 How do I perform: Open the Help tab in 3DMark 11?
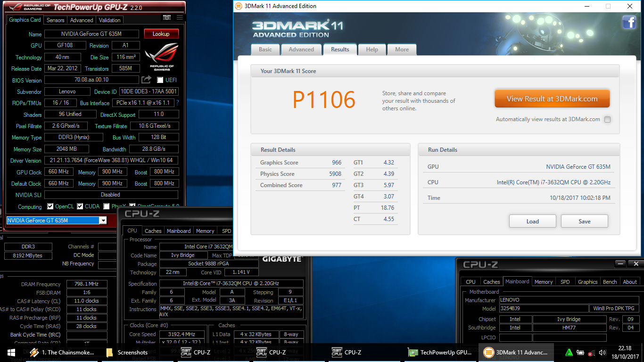point(372,49)
